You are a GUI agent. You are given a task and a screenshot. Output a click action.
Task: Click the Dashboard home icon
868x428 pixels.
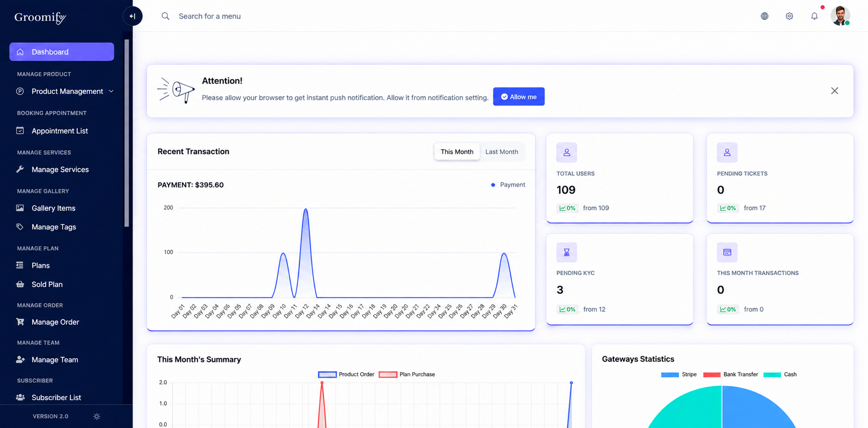[x=20, y=52]
